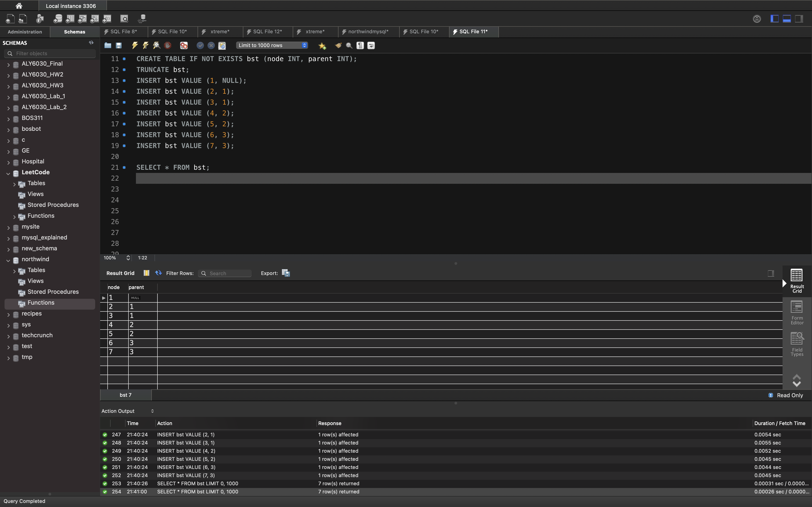The image size is (812, 507).
Task: Open the Limit to 1000 rows dropdown
Action: [x=272, y=45]
